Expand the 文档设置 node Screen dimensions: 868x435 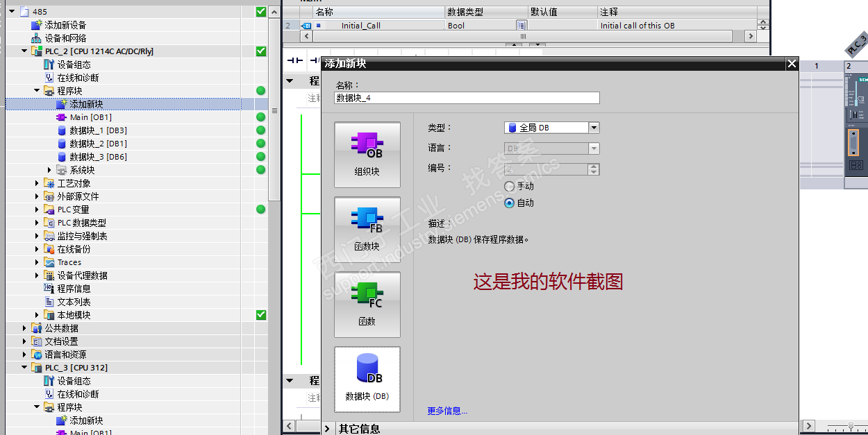pos(25,341)
